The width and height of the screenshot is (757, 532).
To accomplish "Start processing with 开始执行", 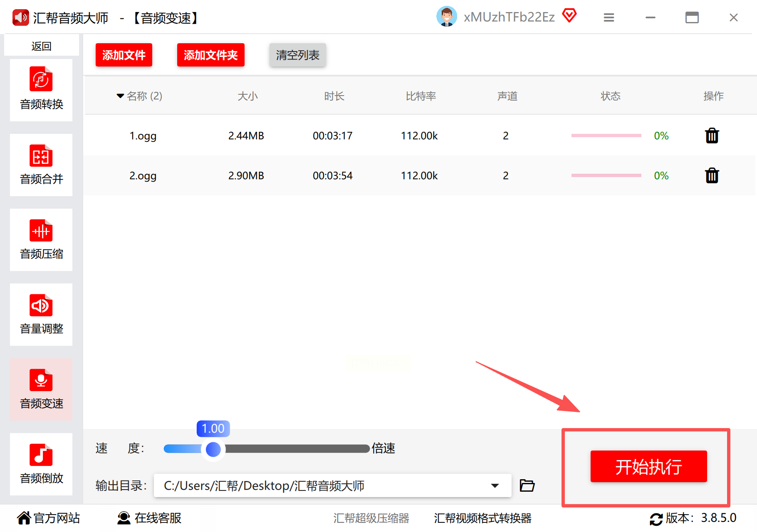I will coord(649,467).
